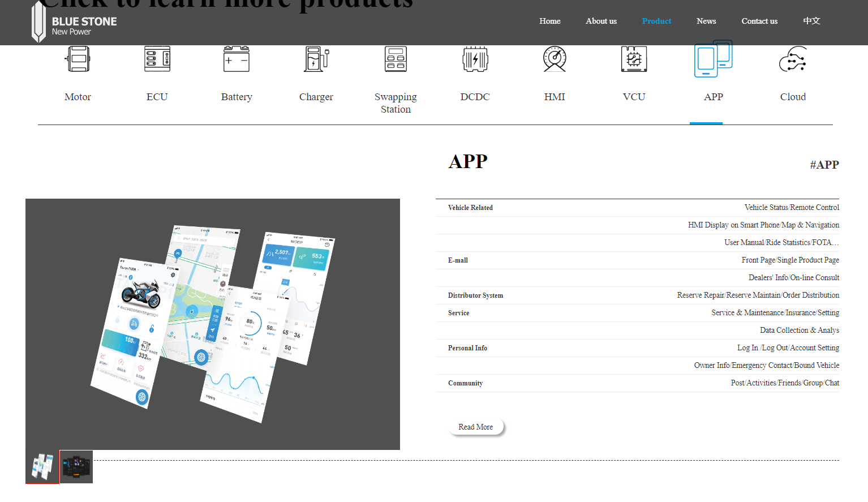Image resolution: width=868 pixels, height=502 pixels.
Task: Choose the Charger product icon
Action: tap(316, 59)
